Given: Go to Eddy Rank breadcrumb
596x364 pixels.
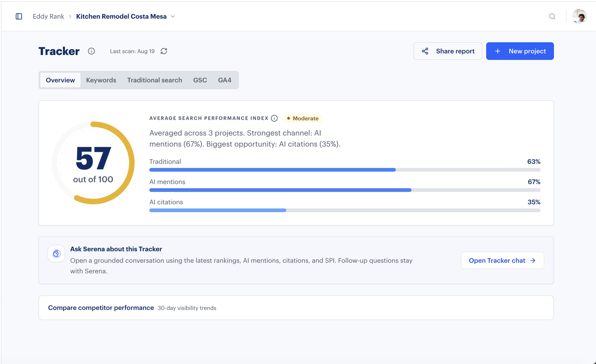Looking at the screenshot, I should (x=49, y=16).
